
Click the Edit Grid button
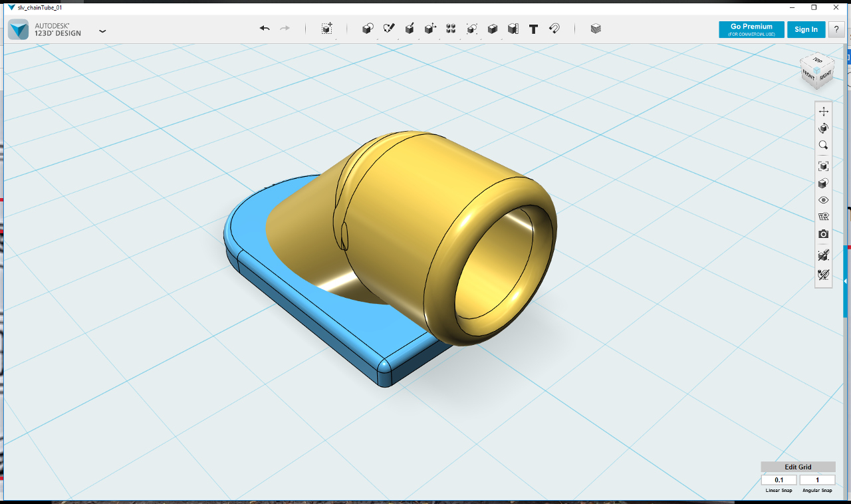point(798,467)
